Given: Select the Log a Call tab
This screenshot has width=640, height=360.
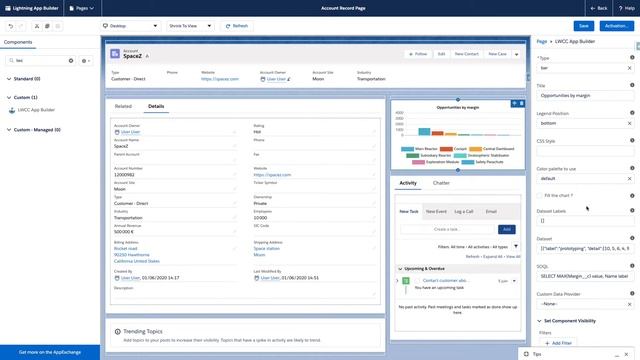Looking at the screenshot, I should pos(464,211).
